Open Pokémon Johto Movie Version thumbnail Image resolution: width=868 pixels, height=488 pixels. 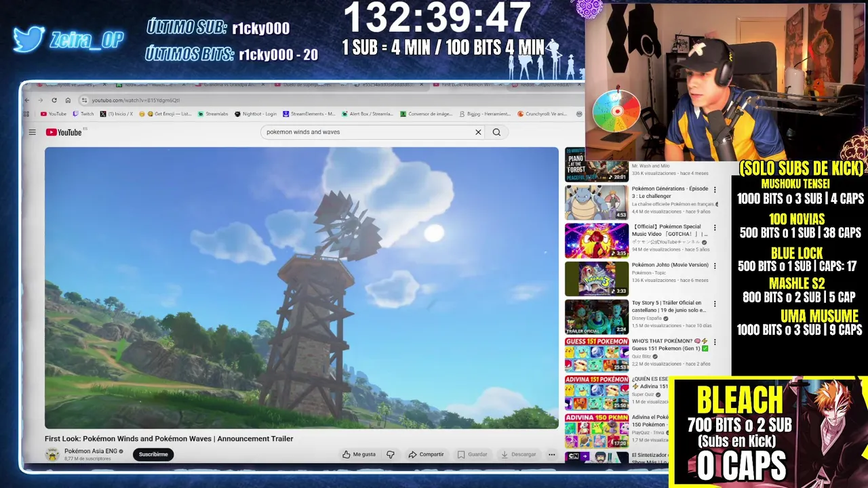597,279
